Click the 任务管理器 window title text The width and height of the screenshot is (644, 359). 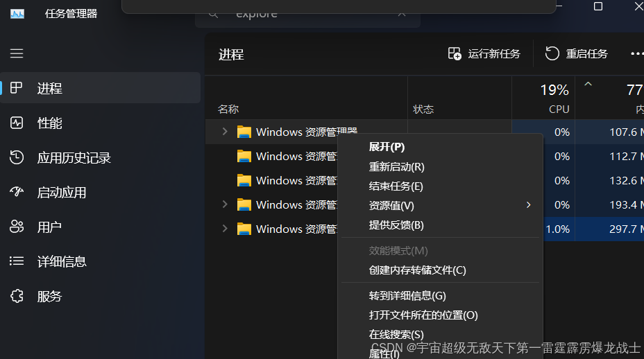pos(71,14)
